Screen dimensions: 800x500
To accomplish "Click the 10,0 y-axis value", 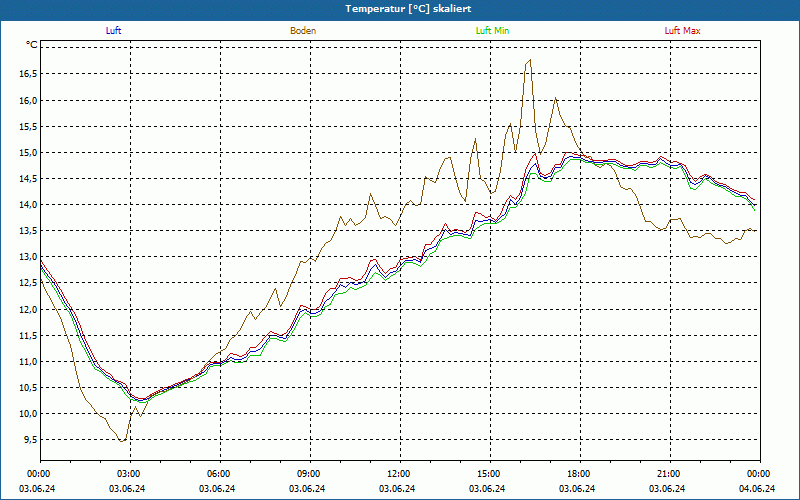I will [28, 414].
